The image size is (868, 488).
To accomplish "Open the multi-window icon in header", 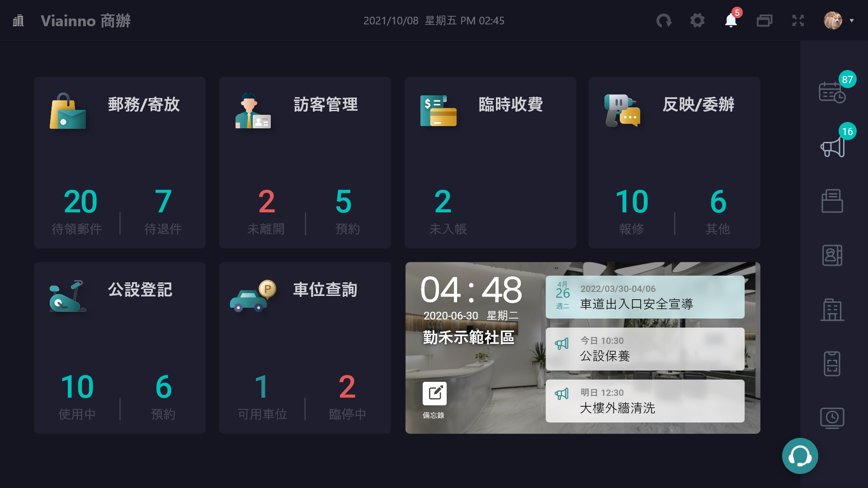I will [764, 20].
